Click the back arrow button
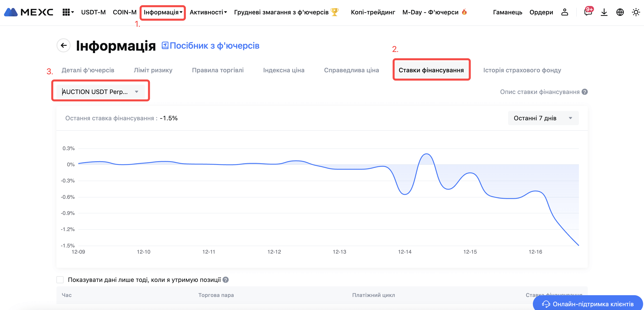Viewport: 644px width, 310px height. pyautogui.click(x=64, y=45)
